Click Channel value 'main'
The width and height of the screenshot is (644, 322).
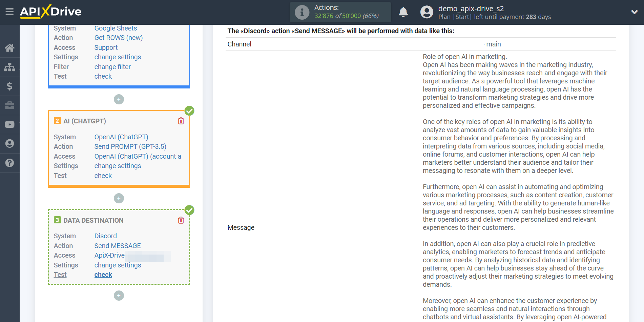pos(494,44)
